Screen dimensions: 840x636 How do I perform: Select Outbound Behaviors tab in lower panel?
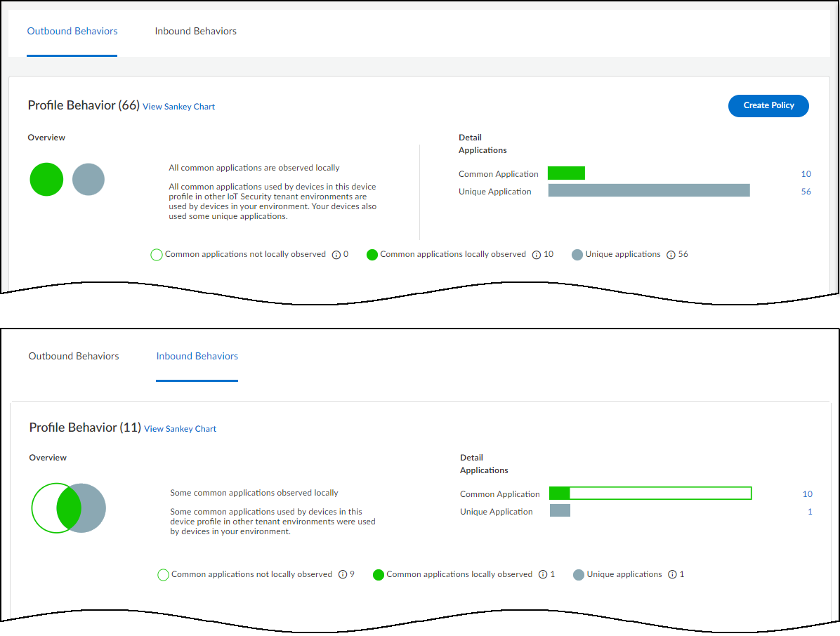(73, 356)
